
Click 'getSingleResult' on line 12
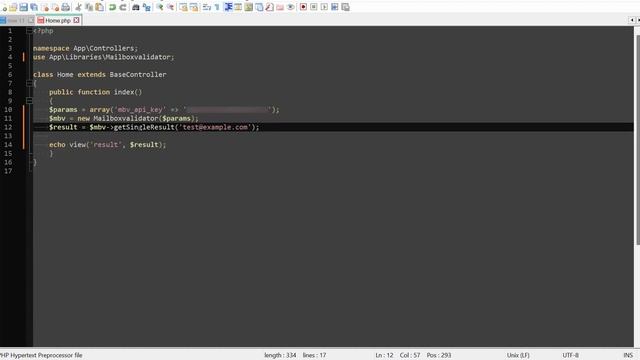(144, 127)
